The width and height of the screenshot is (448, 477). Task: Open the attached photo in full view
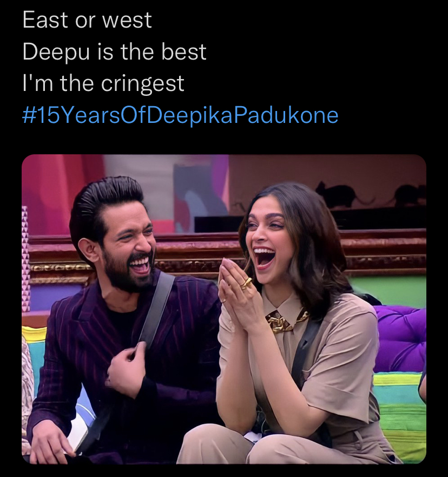[224, 309]
